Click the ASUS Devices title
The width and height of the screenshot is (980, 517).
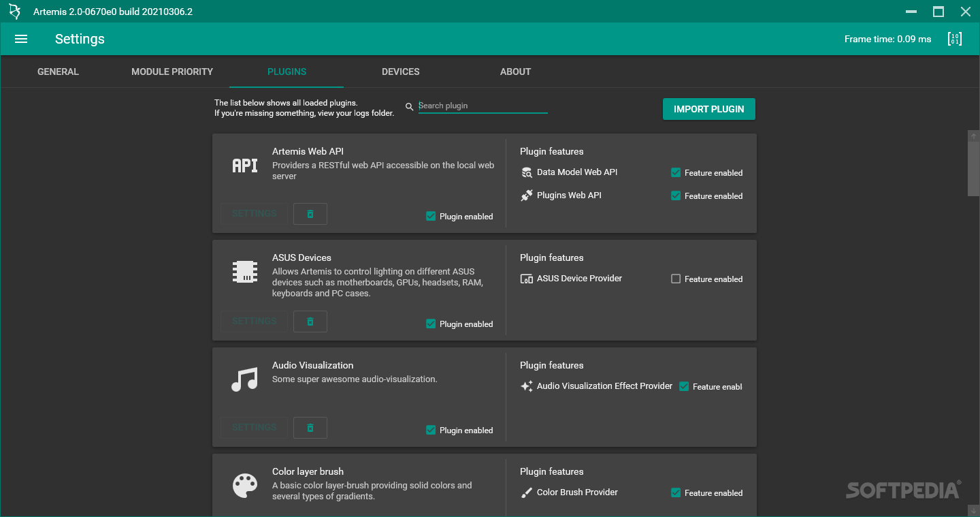point(301,257)
